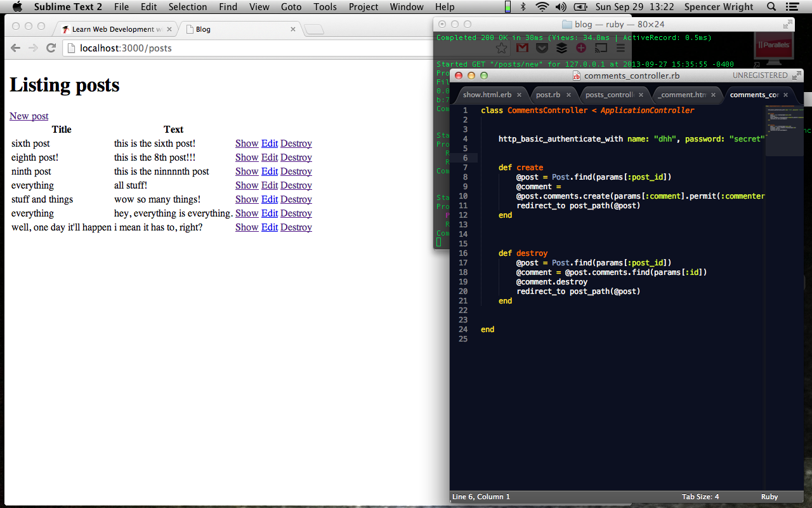Edit the eighth post!

point(270,157)
